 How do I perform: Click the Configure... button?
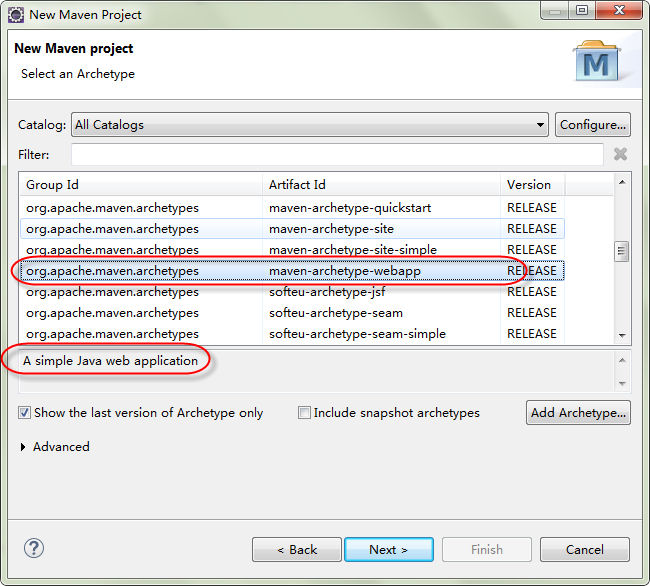(x=593, y=124)
